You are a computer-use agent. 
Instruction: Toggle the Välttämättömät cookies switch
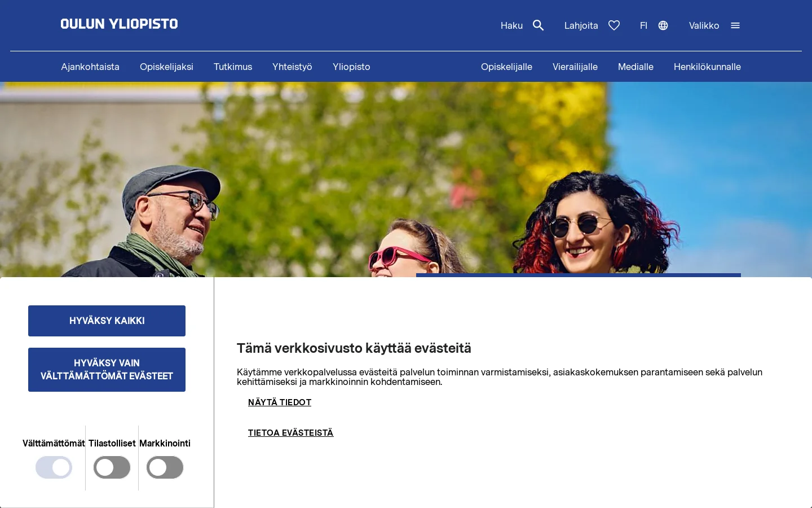pos(54,467)
